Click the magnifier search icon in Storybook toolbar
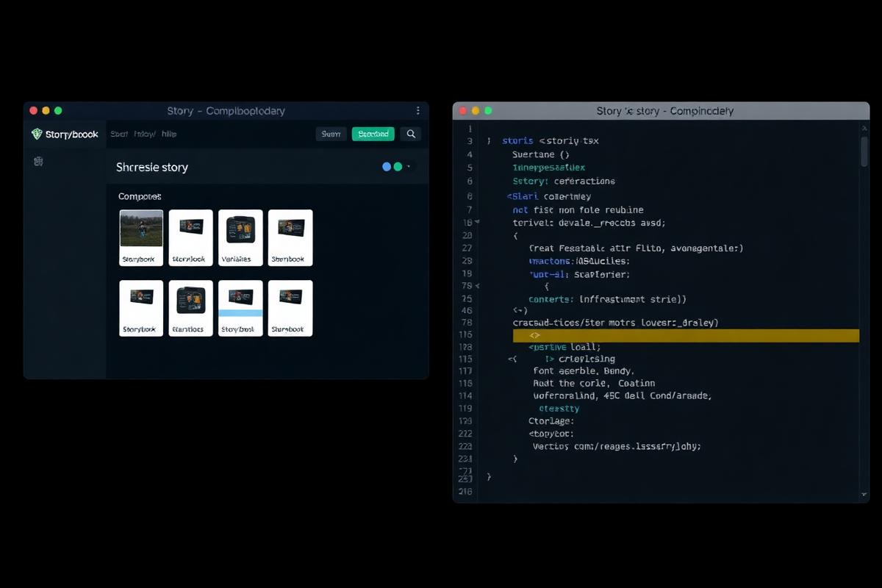882x588 pixels. click(411, 134)
